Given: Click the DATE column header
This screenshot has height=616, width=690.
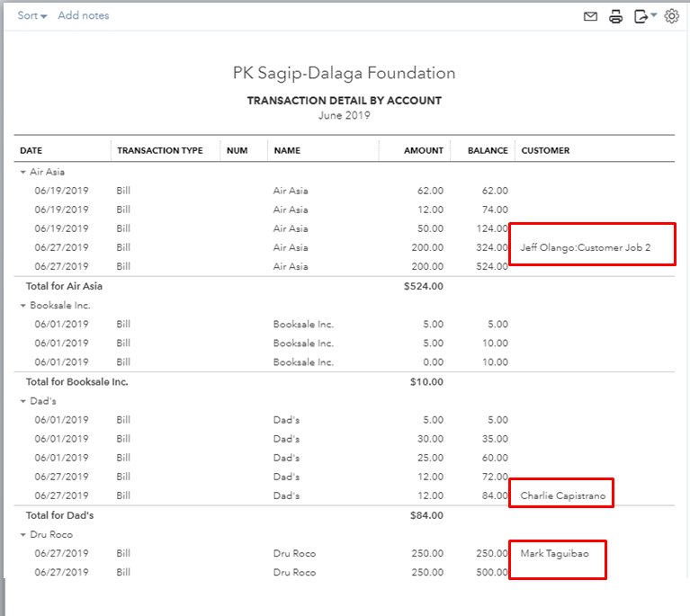Looking at the screenshot, I should pyautogui.click(x=31, y=151).
